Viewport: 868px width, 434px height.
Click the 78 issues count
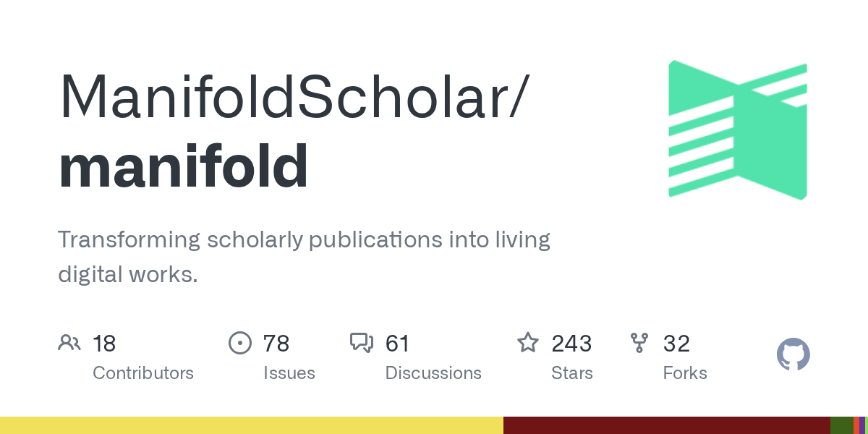276,344
